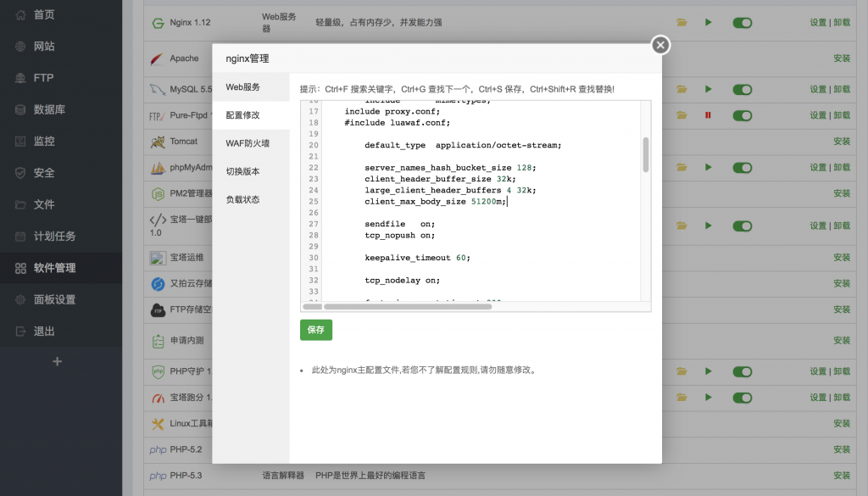Go to 网站 in the left sidebar
Screen dimensions: 868x496
[44, 47]
